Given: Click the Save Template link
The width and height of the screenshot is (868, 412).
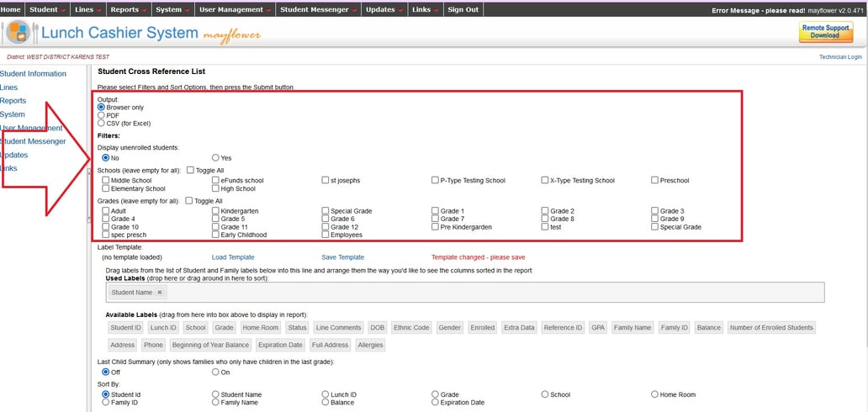Looking at the screenshot, I should (x=342, y=257).
